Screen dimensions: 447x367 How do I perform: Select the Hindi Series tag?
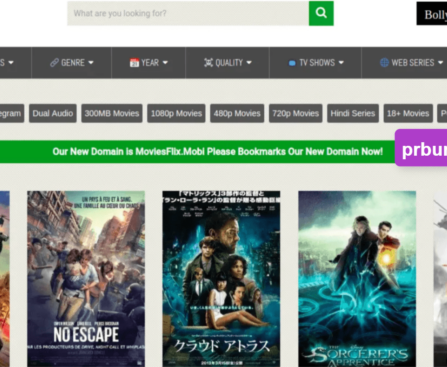pos(353,113)
